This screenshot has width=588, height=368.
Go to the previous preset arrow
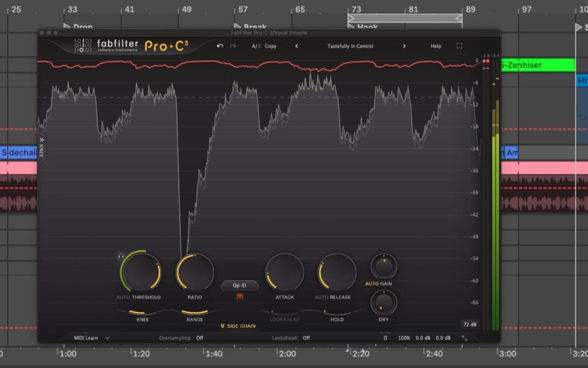coord(297,46)
